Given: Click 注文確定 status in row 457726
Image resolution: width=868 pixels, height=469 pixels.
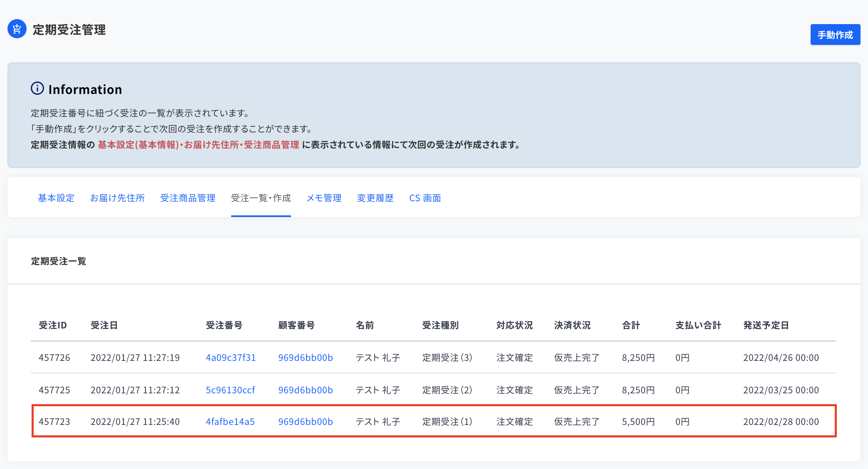Looking at the screenshot, I should click(x=514, y=358).
